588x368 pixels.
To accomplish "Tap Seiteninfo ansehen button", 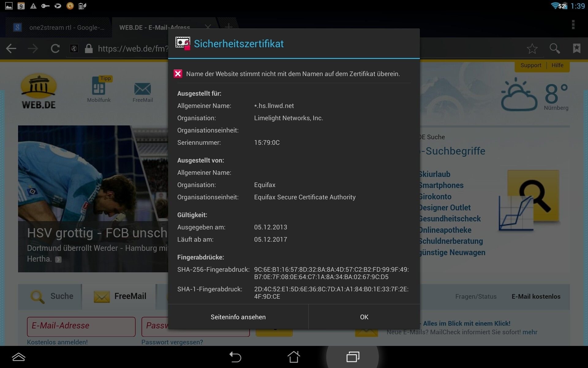I will [x=238, y=317].
